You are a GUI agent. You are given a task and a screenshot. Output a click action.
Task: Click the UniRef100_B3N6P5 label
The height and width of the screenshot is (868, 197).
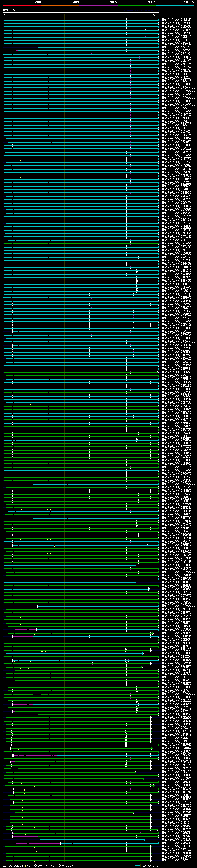[x=177, y=287]
